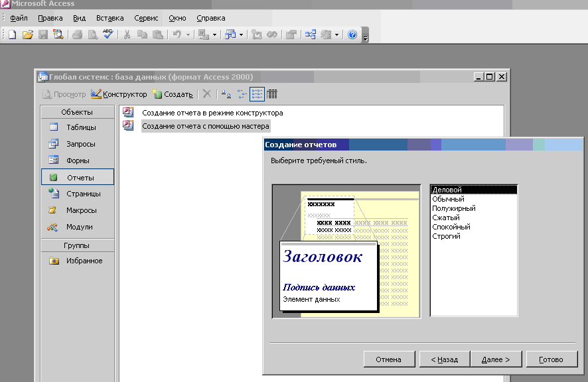
Task: Select the Деловой style in the list
Action: [474, 190]
